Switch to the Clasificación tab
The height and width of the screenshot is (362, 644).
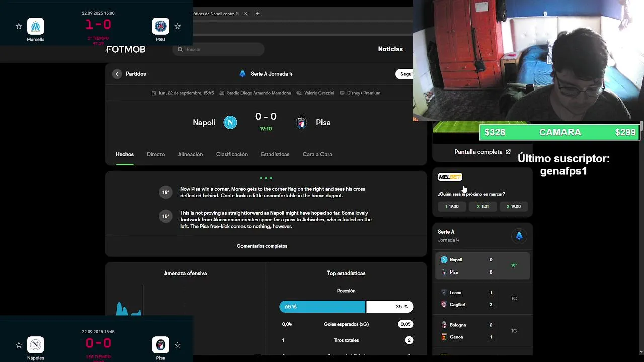(x=232, y=154)
